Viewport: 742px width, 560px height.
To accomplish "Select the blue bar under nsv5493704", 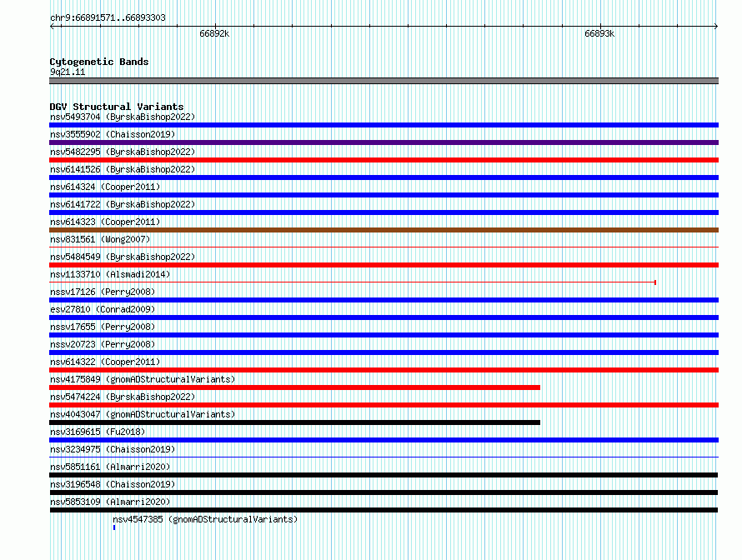I will [384, 125].
